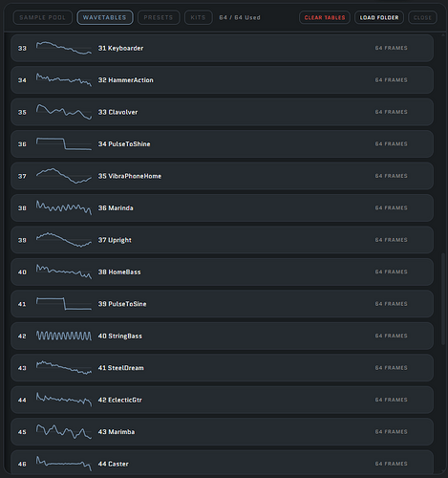
Task: Select the 31 Keyboarder waveform thumbnail
Action: tap(64, 48)
